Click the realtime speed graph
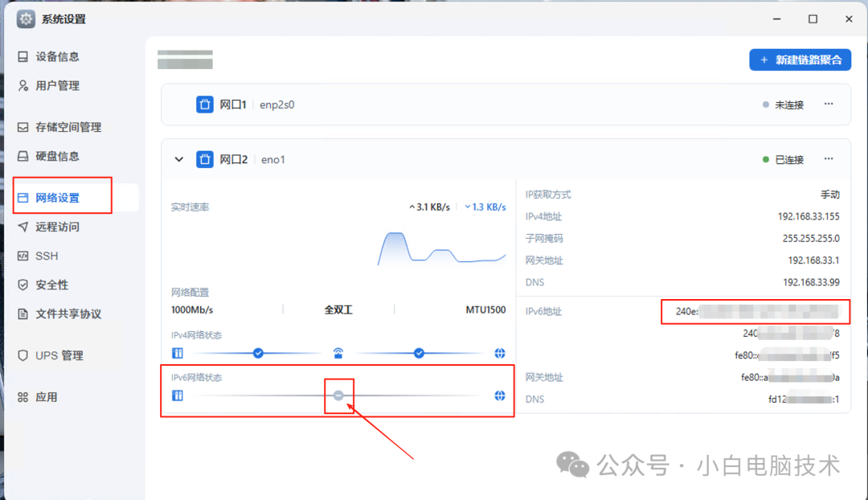 442,249
